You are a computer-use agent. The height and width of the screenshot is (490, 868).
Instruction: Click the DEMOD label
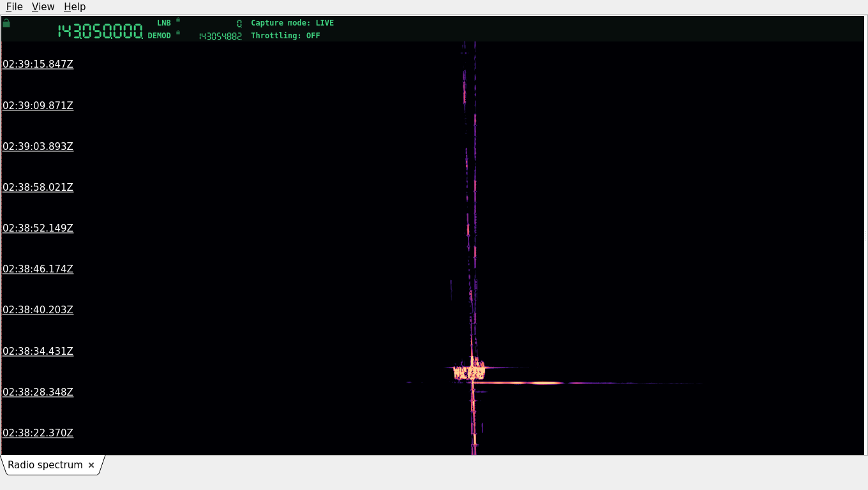click(160, 36)
